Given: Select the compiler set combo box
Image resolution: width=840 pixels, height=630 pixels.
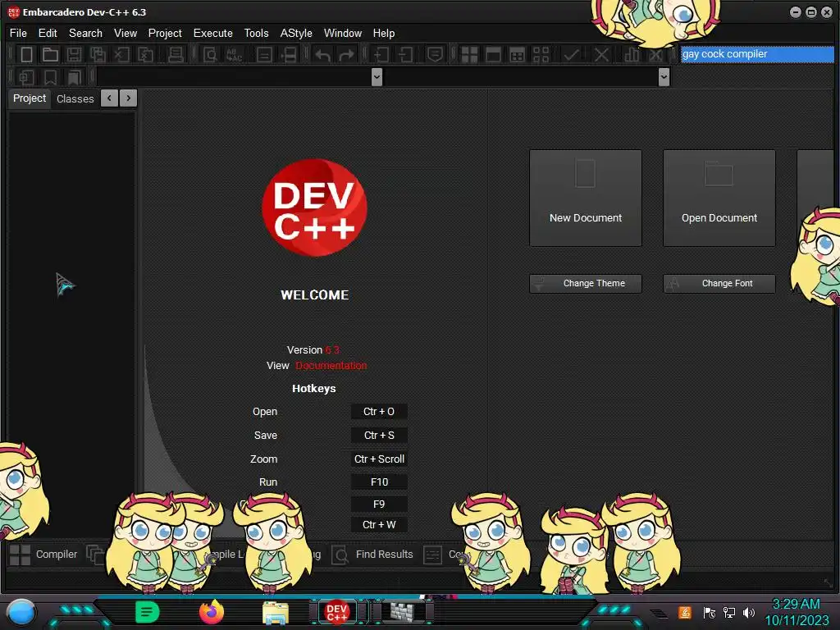Looking at the screenshot, I should click(x=757, y=54).
